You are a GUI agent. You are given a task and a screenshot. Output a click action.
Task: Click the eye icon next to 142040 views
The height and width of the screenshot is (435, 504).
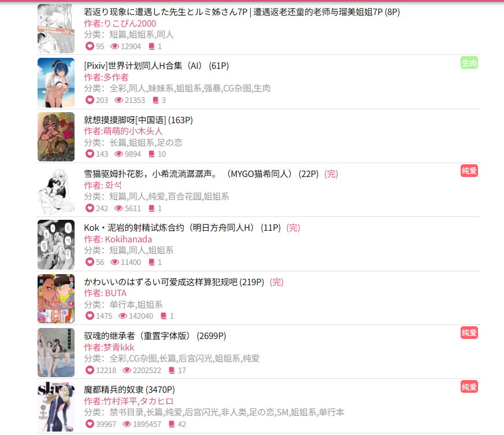point(123,316)
